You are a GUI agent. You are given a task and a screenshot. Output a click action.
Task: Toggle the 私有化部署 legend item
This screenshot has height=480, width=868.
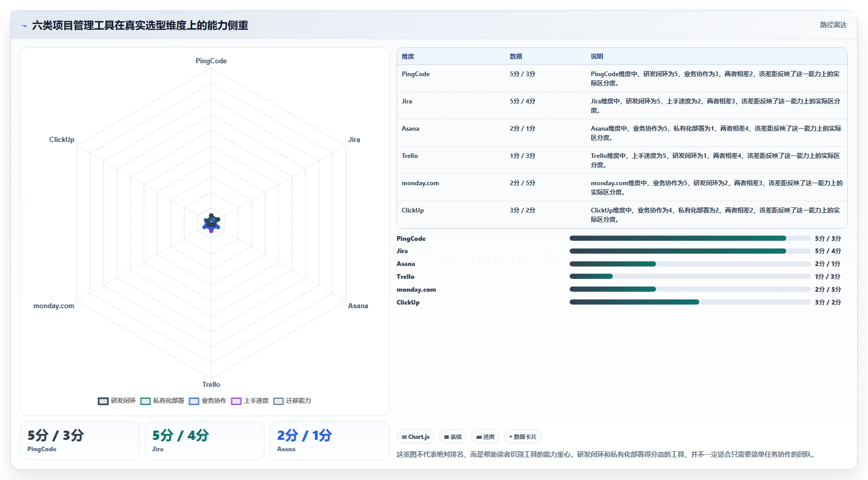[162, 401]
